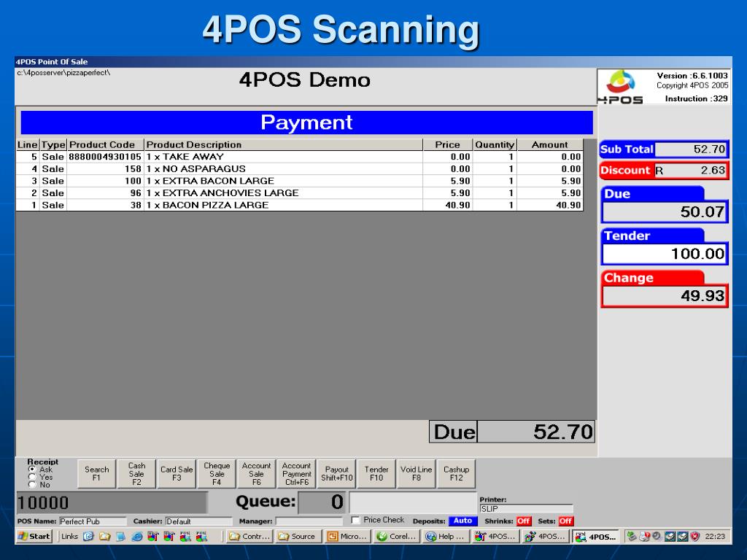Launch Internet Explorer from the quick launch bar
747x560 pixels.
(x=136, y=537)
